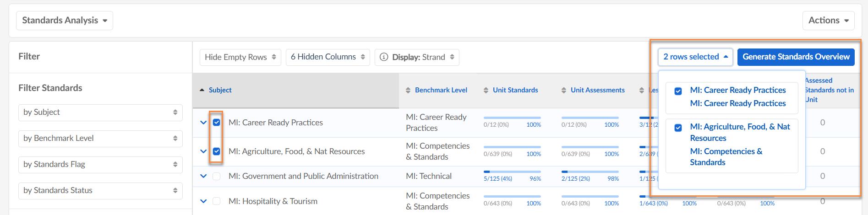Open the by Subject filter dropdown
Image resolution: width=868 pixels, height=215 pixels.
tap(100, 113)
